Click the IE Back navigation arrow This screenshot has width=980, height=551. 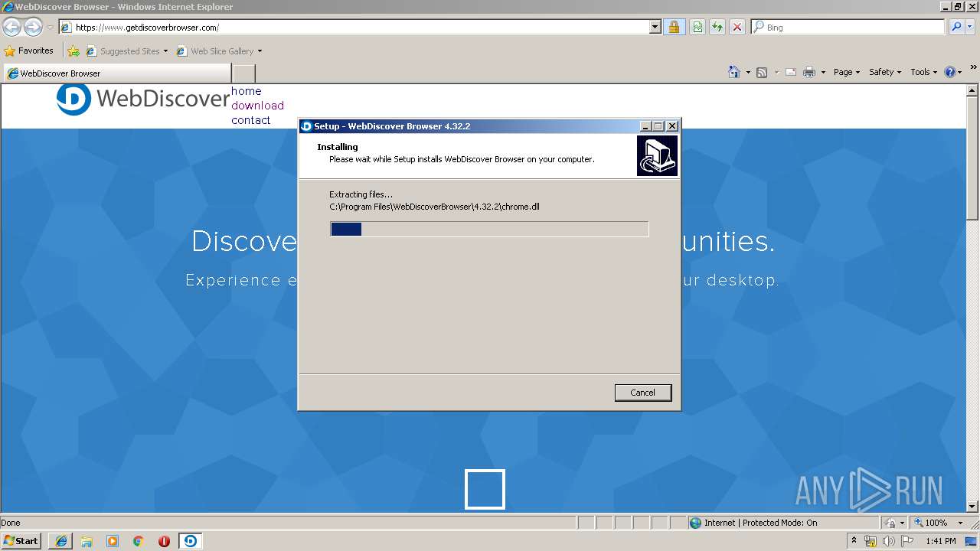(11, 28)
